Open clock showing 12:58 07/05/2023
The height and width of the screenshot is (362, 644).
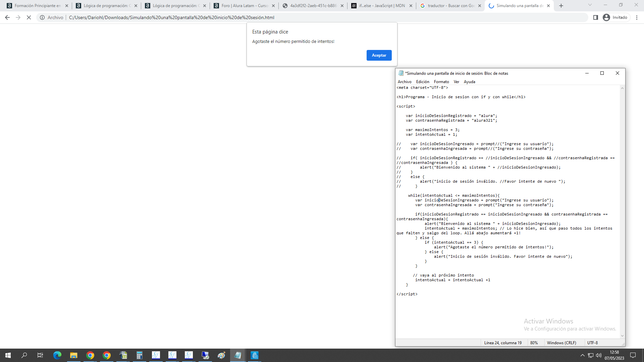click(614, 355)
